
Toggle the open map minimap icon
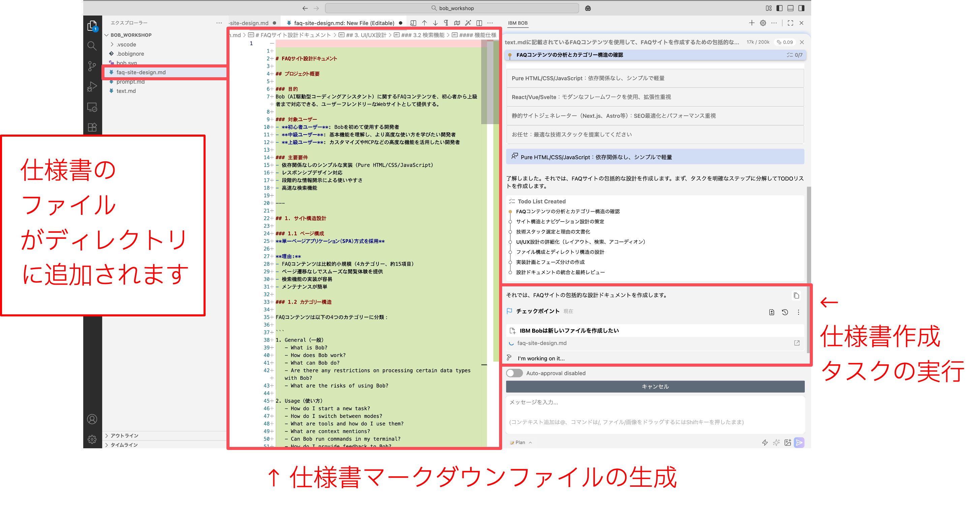point(457,23)
